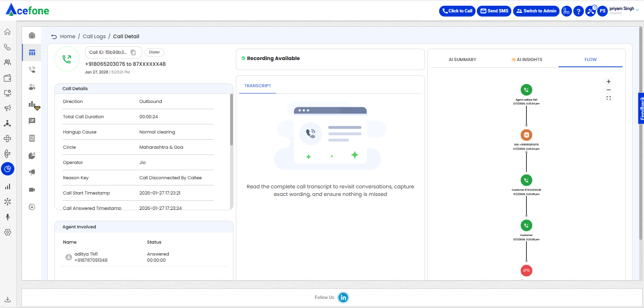This screenshot has width=644, height=308.
Task: Open the question mark help icon
Action: tap(579, 11)
